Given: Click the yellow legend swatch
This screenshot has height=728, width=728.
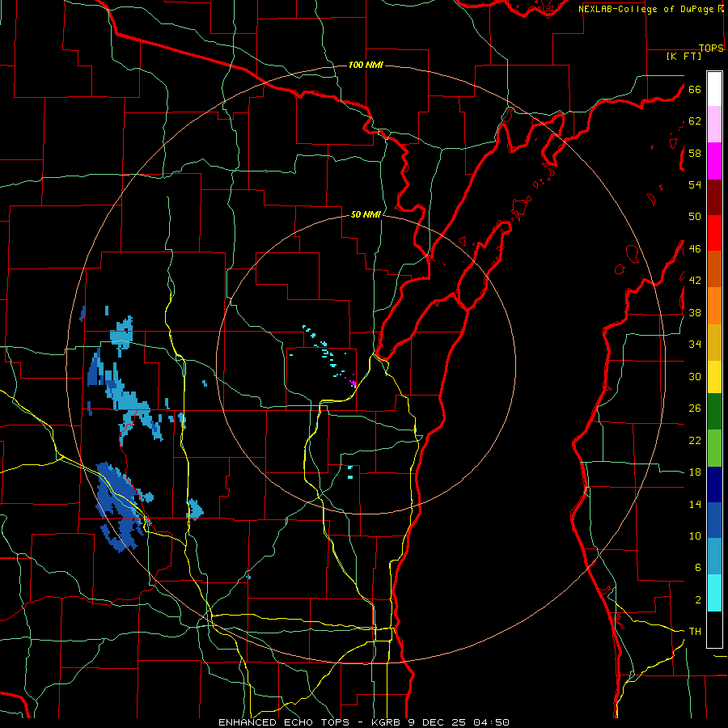Looking at the screenshot, I should [x=714, y=376].
